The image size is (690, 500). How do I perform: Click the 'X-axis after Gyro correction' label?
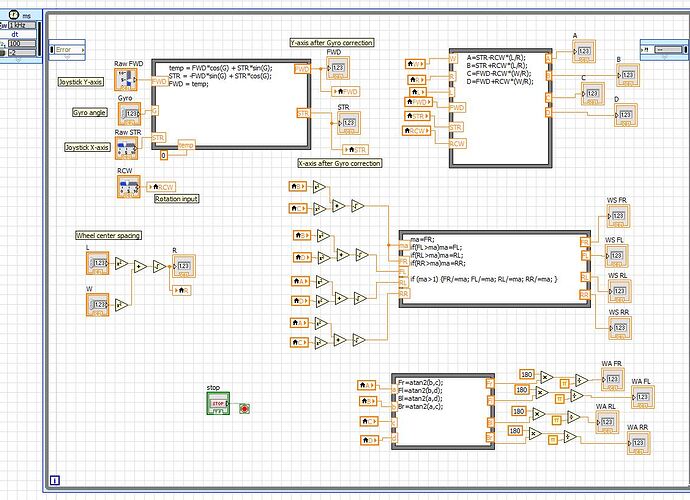[340, 163]
